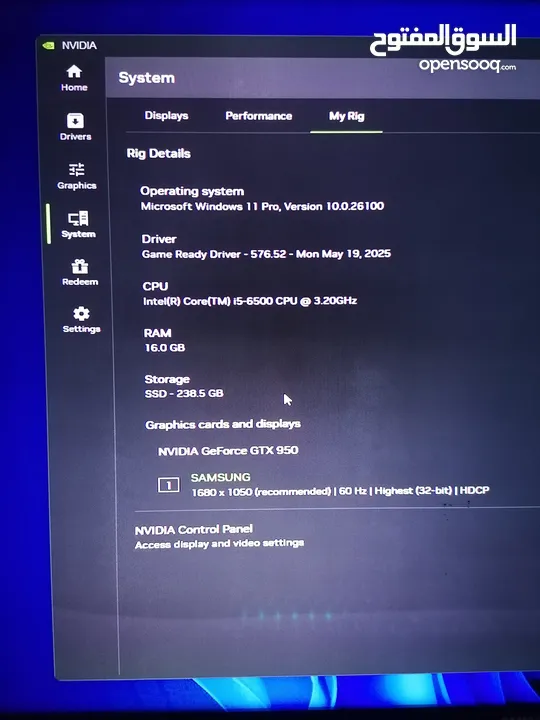Switch to the Performance tab

pyautogui.click(x=259, y=116)
